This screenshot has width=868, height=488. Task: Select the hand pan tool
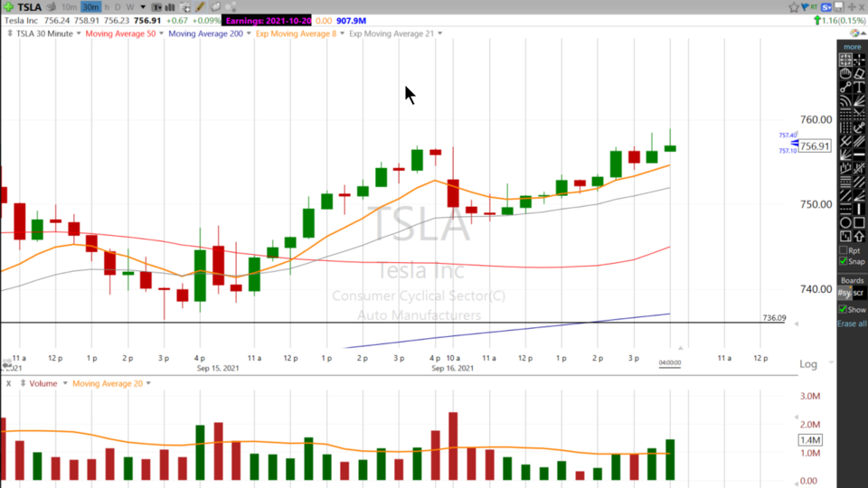pyautogui.click(x=845, y=74)
